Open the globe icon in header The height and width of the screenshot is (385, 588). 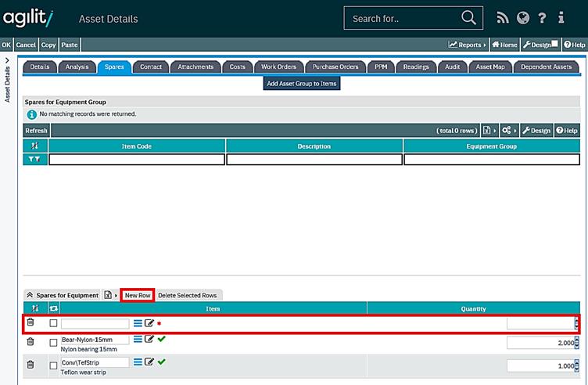[522, 18]
